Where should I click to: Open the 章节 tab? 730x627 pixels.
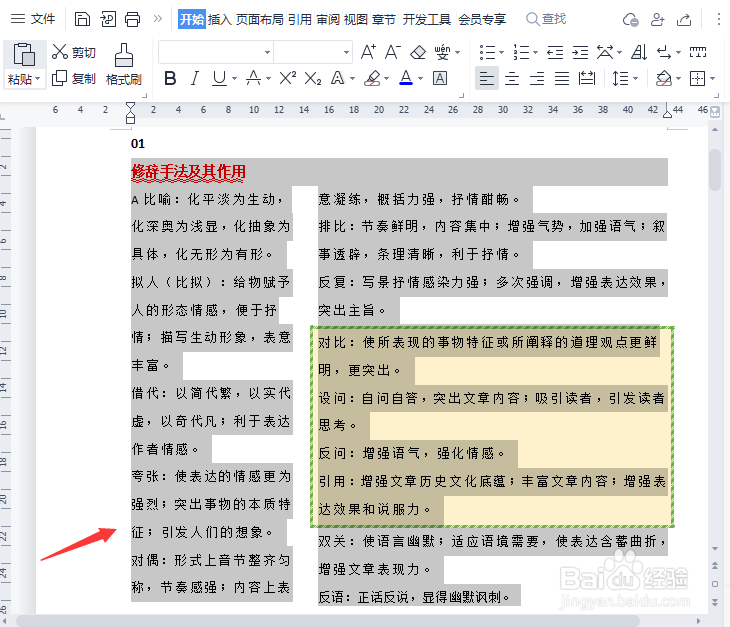pos(384,19)
